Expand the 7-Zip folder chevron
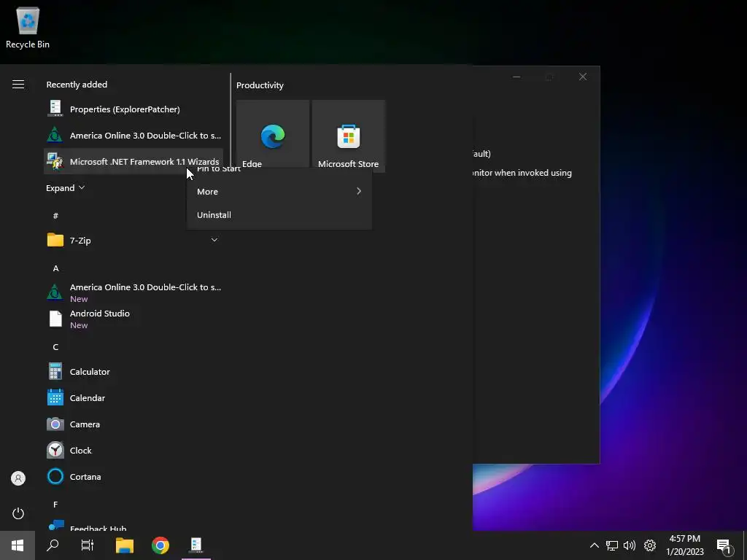The width and height of the screenshot is (747, 560). 214,240
